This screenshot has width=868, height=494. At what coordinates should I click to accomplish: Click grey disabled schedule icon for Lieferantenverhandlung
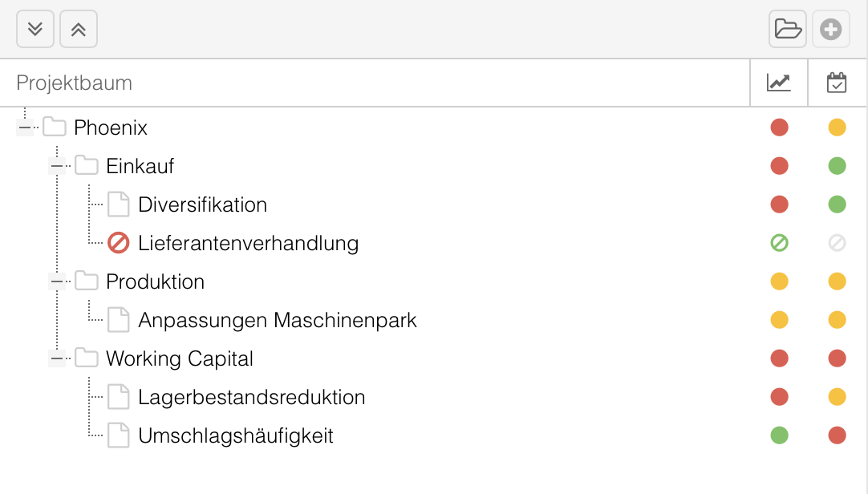click(837, 243)
